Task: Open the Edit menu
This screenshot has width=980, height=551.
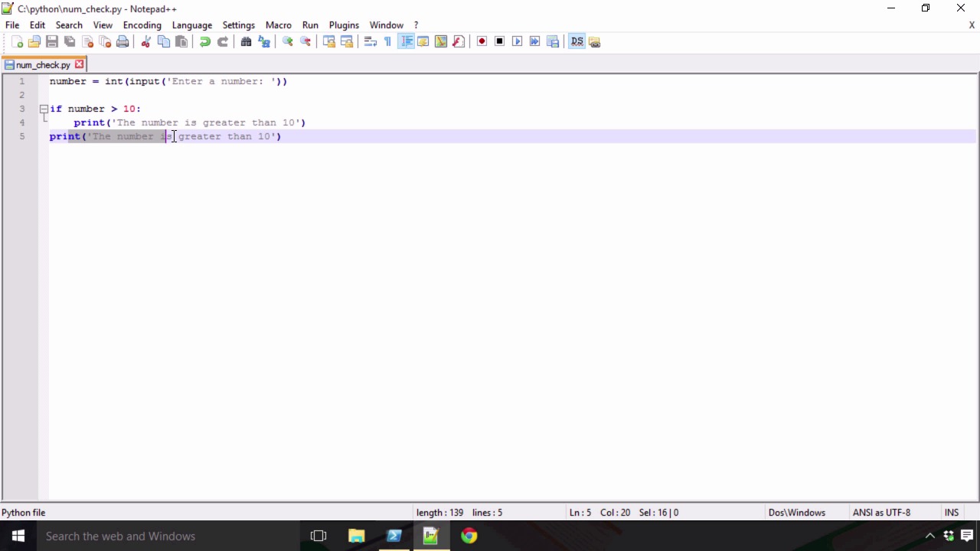Action: (38, 24)
